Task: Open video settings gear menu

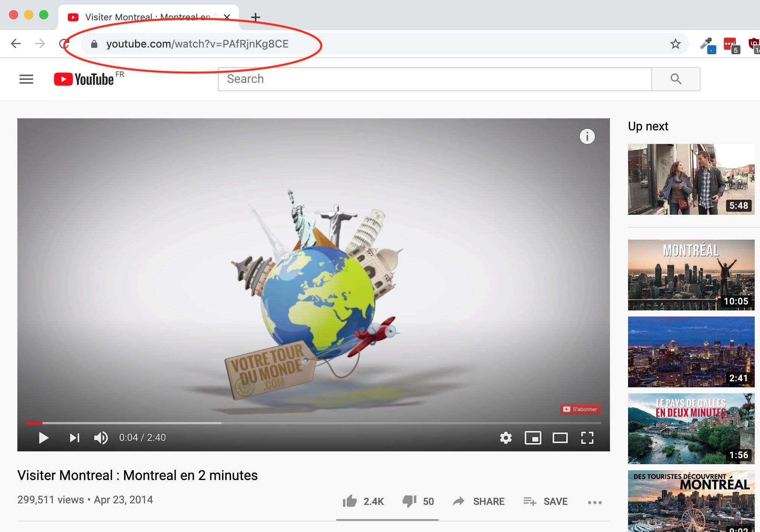Action: pos(506,438)
